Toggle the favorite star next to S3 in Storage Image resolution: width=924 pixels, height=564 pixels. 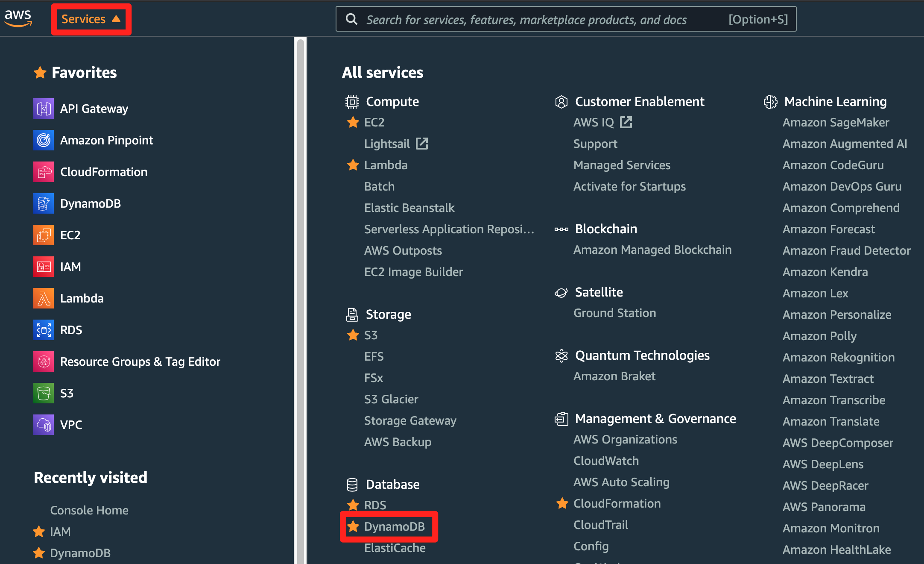coord(353,335)
